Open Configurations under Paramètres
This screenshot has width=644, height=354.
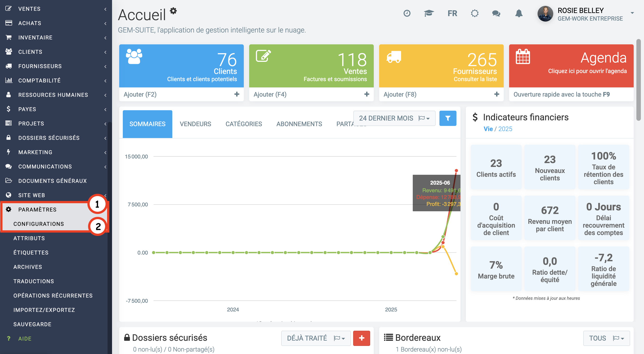click(x=39, y=224)
